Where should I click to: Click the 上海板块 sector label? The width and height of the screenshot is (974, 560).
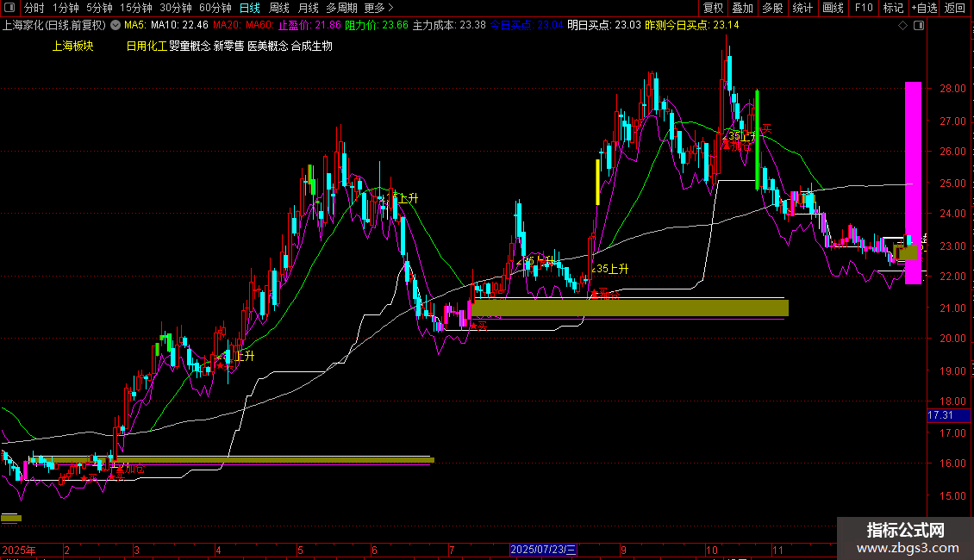[72, 46]
